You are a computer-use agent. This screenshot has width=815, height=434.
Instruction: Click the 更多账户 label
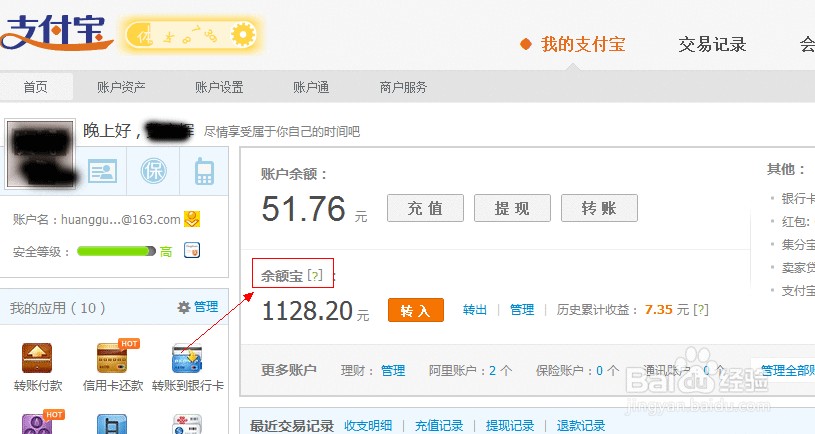pyautogui.click(x=289, y=370)
